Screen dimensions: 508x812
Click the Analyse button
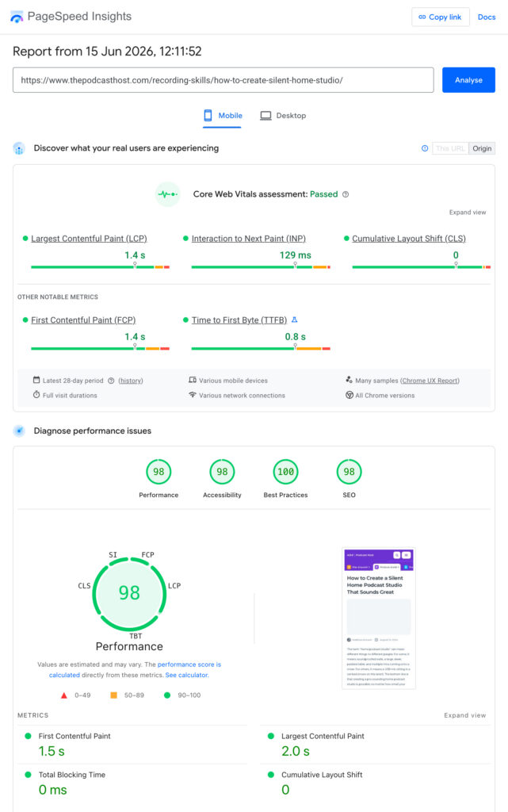pyautogui.click(x=468, y=80)
